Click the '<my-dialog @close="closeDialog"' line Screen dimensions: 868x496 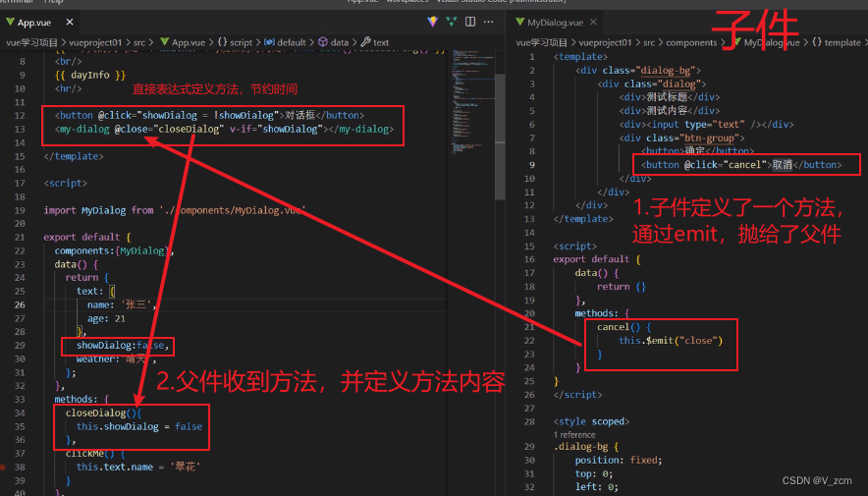tap(224, 129)
